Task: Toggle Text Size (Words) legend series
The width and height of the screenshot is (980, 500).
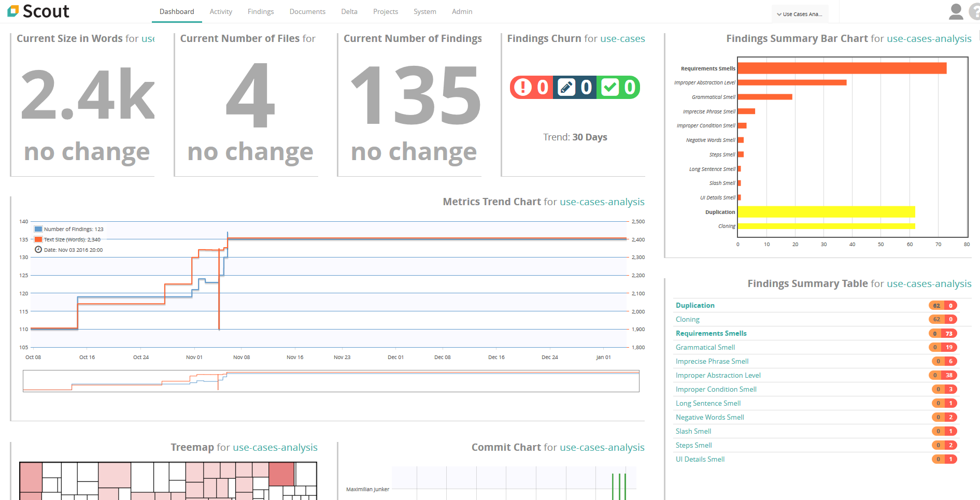Action: tap(38, 239)
